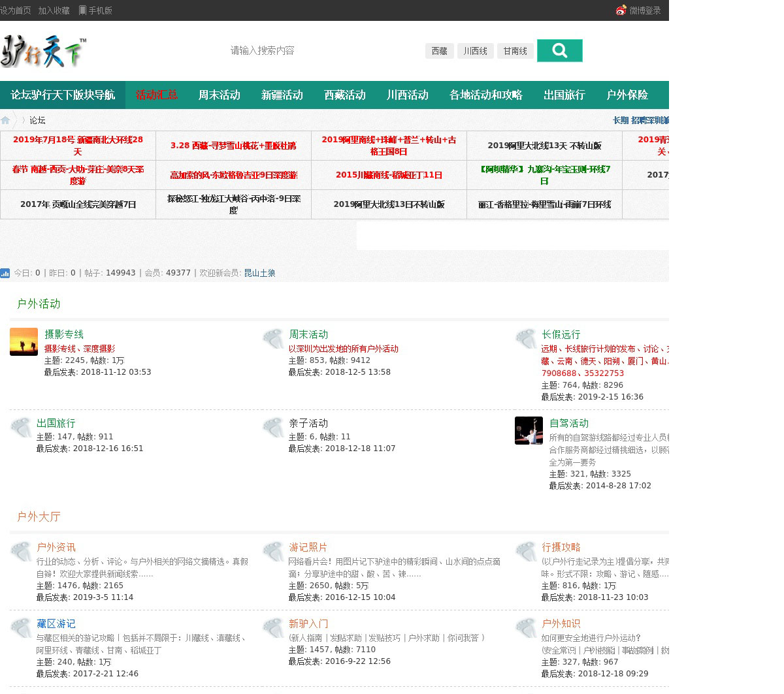Open the 2019阿里大北线13天 不转山版 link
This screenshot has width=784, height=694.
tap(544, 146)
